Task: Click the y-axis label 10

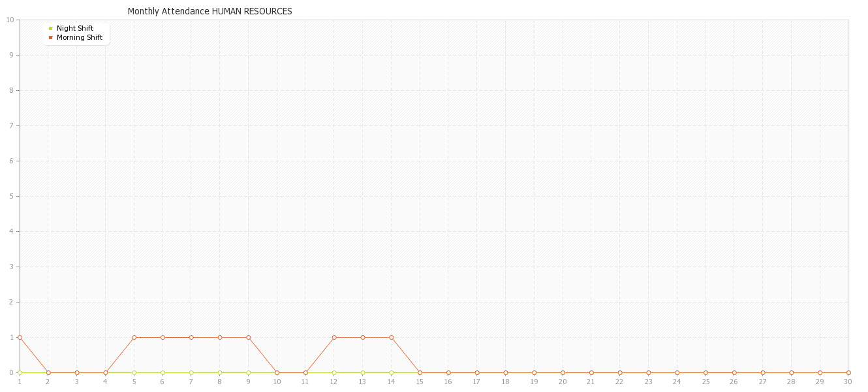Action: point(10,20)
